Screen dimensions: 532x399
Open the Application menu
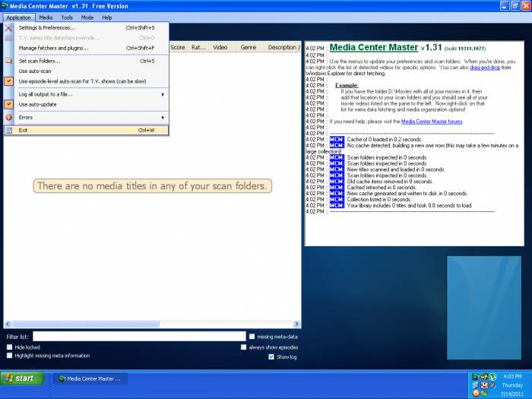pos(19,17)
